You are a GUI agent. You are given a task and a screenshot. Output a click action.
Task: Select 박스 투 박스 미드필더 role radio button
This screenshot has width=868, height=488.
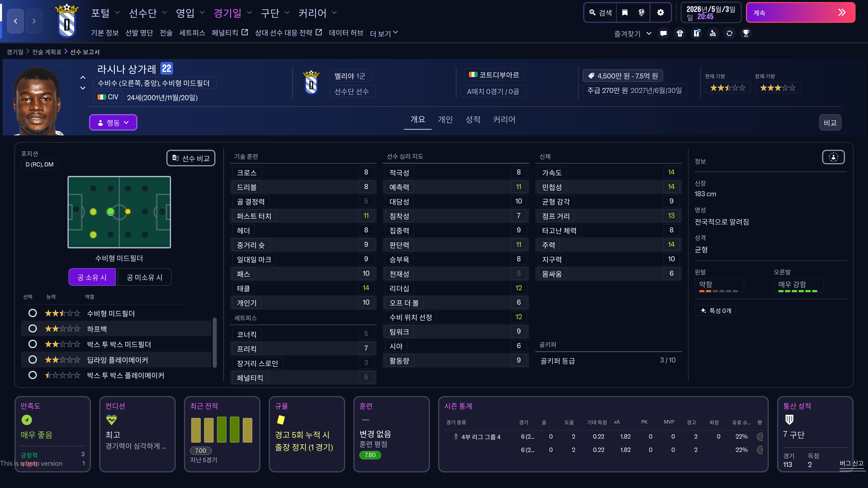point(33,344)
